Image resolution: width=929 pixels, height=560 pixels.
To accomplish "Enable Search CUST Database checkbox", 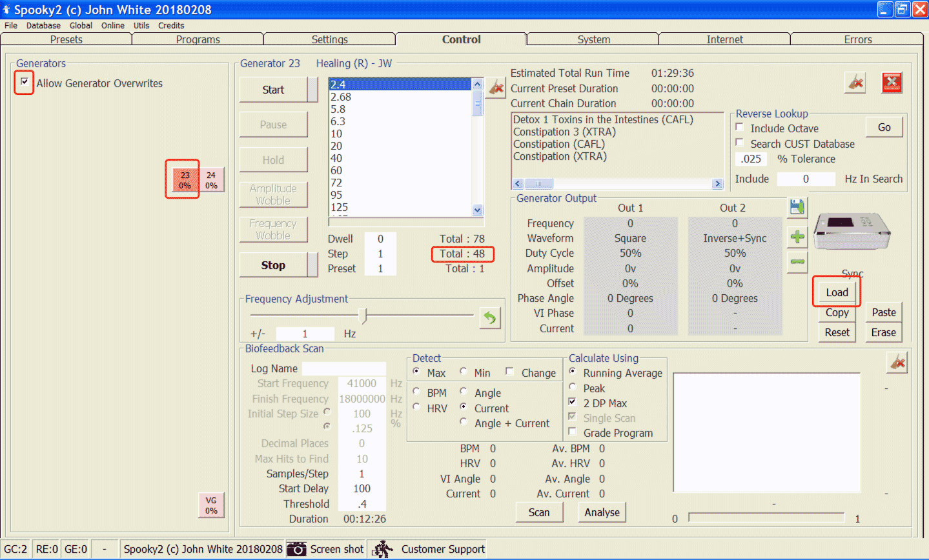I will tap(740, 143).
